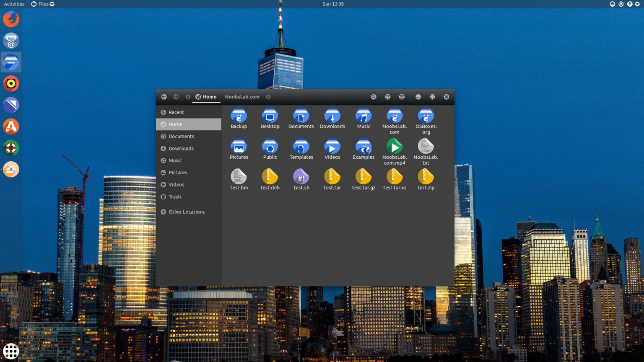Open Thunderbird mail from the dock

pyautogui.click(x=11, y=41)
